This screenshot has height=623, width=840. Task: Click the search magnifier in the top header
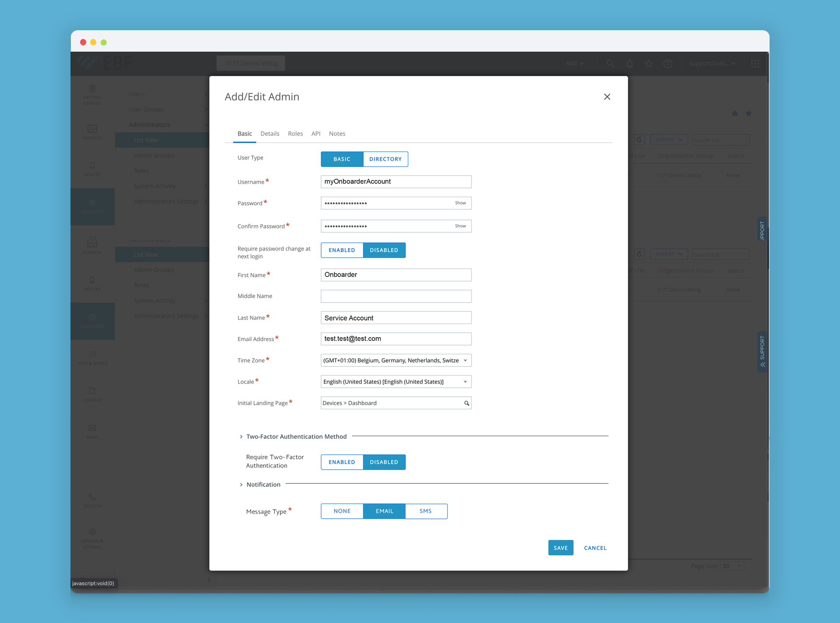(x=610, y=63)
